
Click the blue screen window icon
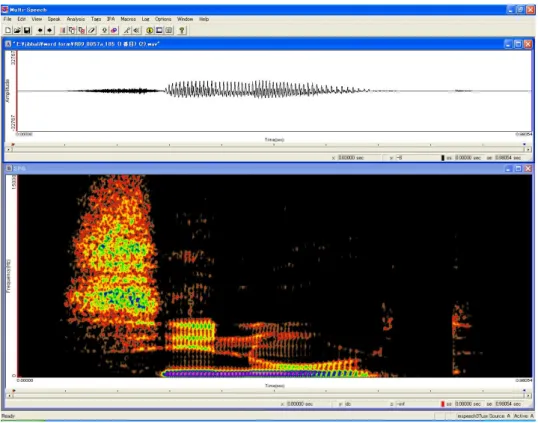(x=159, y=31)
